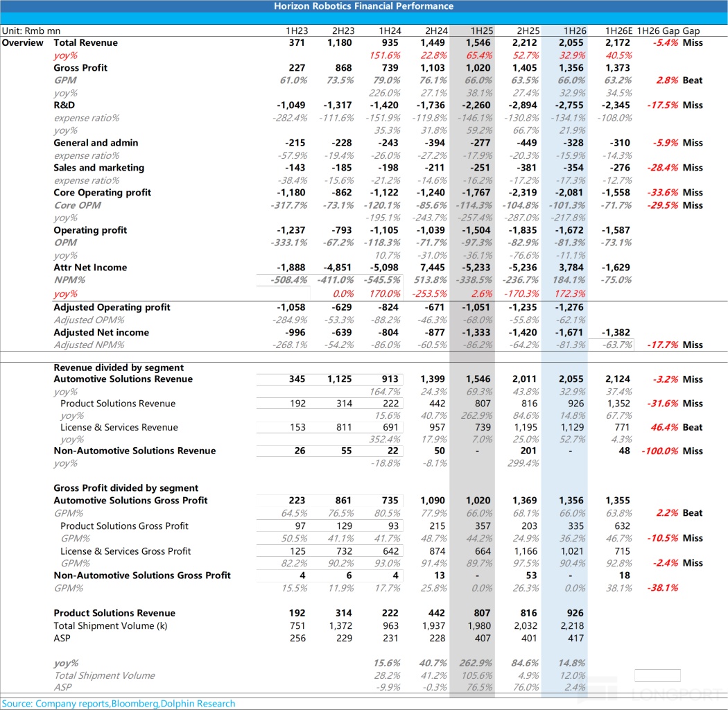Select NPM% 1H26 value 184.1%
Viewport: 728px width, 710px height.
pos(570,280)
